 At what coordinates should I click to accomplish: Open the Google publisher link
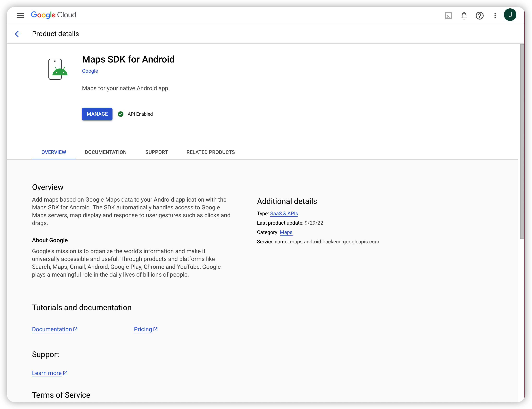coord(90,71)
